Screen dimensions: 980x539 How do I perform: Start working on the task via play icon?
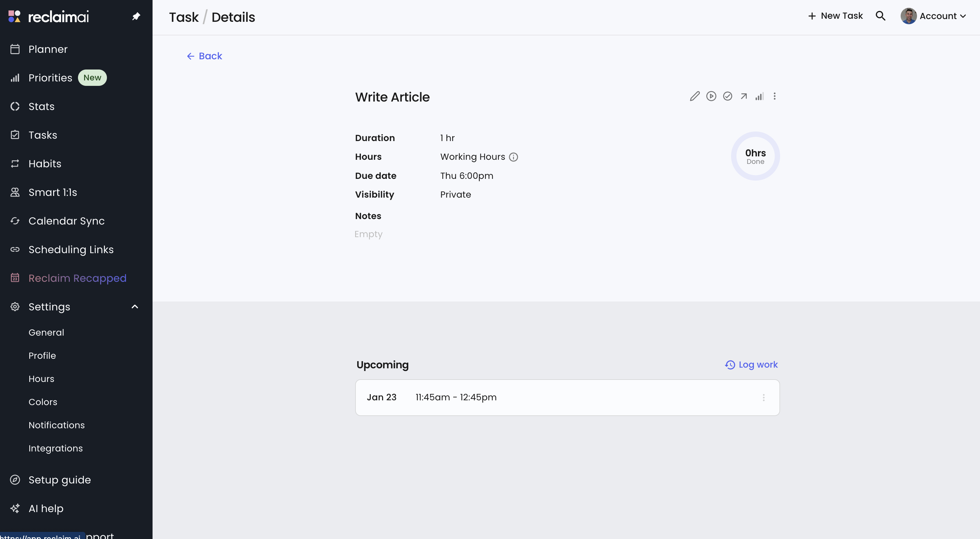(x=711, y=96)
